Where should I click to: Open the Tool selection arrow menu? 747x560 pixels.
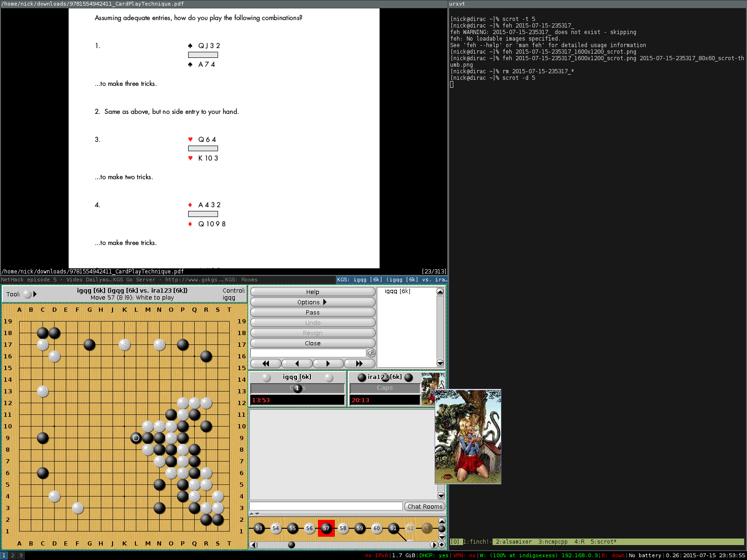35,294
